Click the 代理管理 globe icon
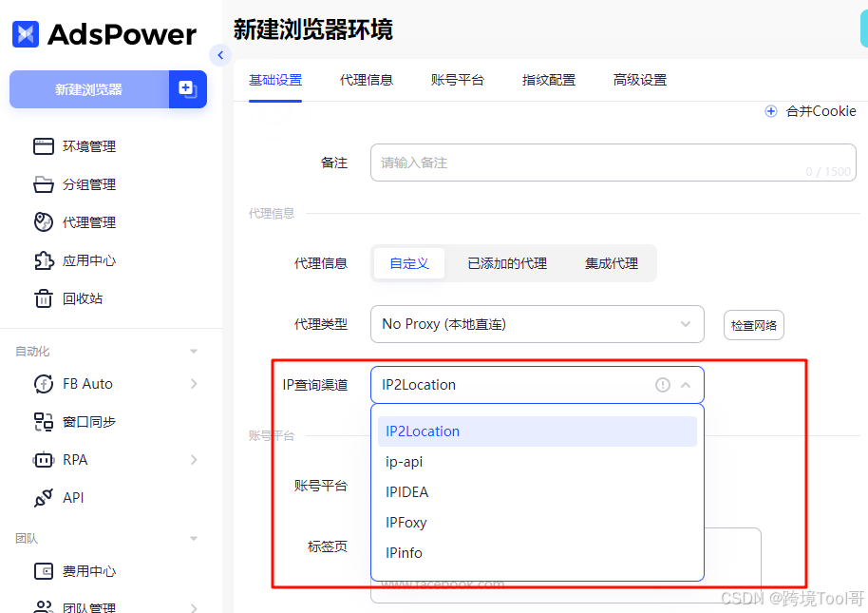 pos(43,222)
